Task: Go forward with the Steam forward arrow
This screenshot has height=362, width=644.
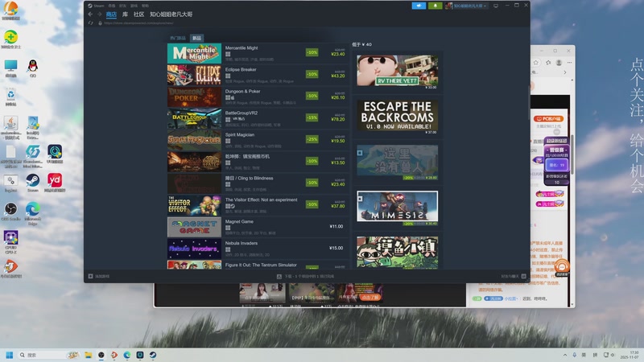Action: point(99,14)
